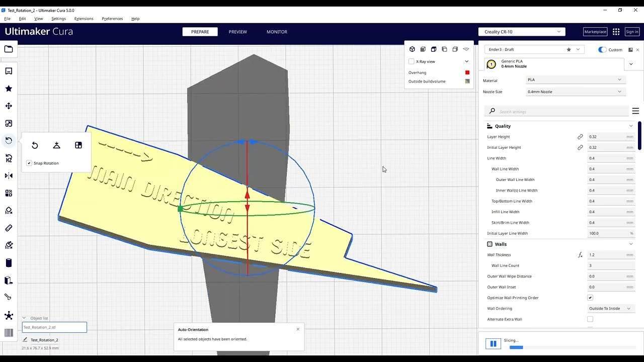Click the Outside buildvolume color swatch
This screenshot has width=644, height=362.
point(467,81)
